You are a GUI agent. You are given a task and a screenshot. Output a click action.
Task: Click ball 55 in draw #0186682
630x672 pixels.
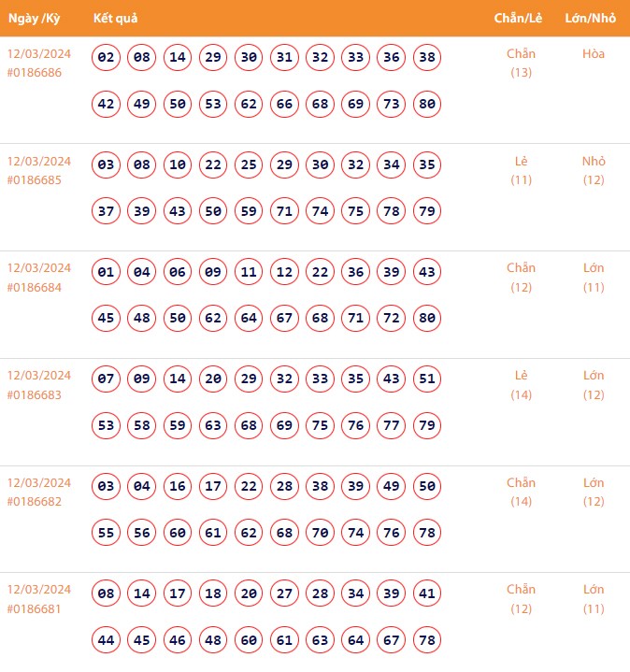point(107,533)
